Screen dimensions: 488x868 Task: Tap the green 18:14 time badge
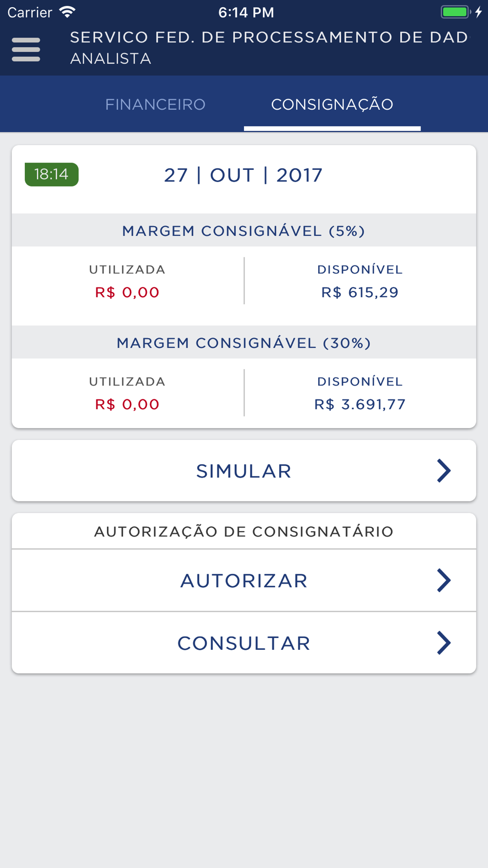52,174
